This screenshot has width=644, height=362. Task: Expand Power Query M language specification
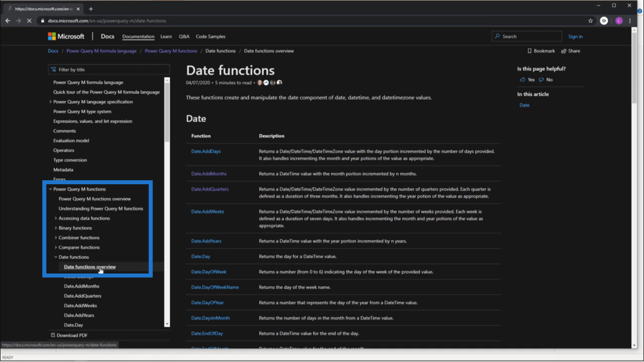[50, 102]
